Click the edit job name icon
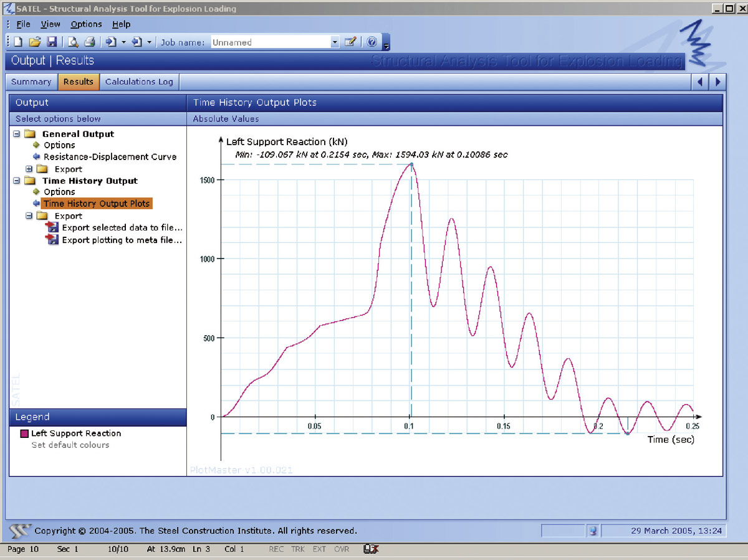This screenshot has width=748, height=560. (350, 42)
